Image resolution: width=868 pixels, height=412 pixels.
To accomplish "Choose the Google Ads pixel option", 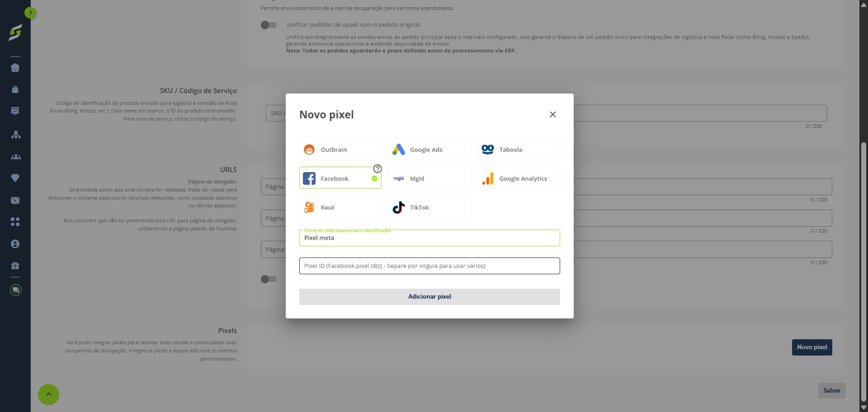I will coord(429,149).
